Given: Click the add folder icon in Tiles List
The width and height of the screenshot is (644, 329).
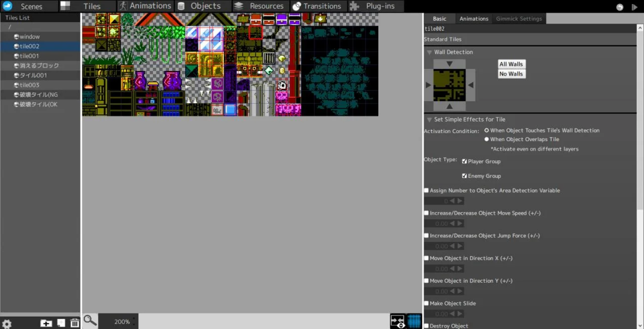Looking at the screenshot, I should coord(46,323).
